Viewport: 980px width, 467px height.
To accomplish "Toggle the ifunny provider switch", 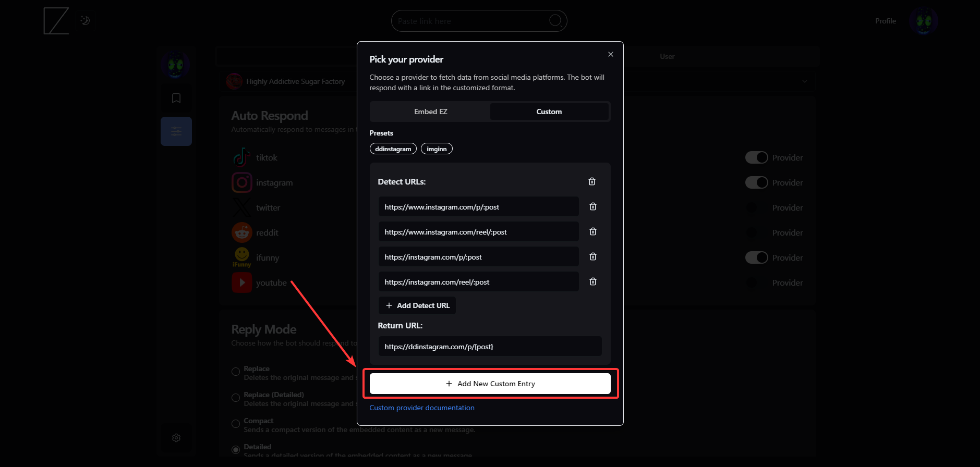I will point(756,257).
